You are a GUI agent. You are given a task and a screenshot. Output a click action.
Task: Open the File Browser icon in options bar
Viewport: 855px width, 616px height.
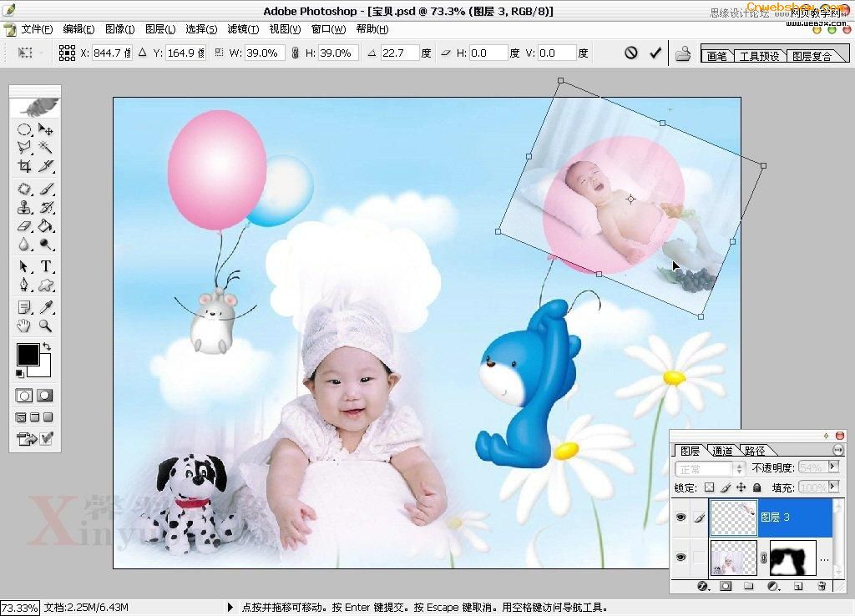pos(683,53)
